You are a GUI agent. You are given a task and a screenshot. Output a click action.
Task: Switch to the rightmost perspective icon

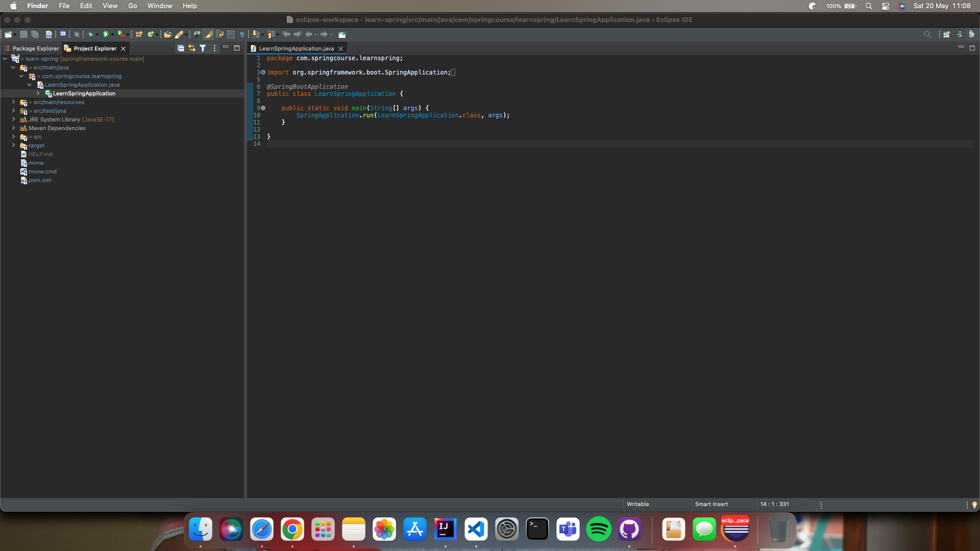point(972,34)
